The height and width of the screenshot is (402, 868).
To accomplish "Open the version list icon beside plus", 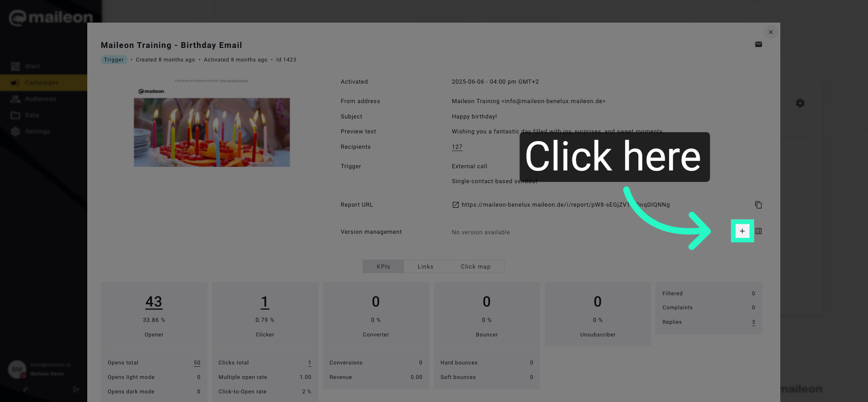I will click(x=759, y=231).
